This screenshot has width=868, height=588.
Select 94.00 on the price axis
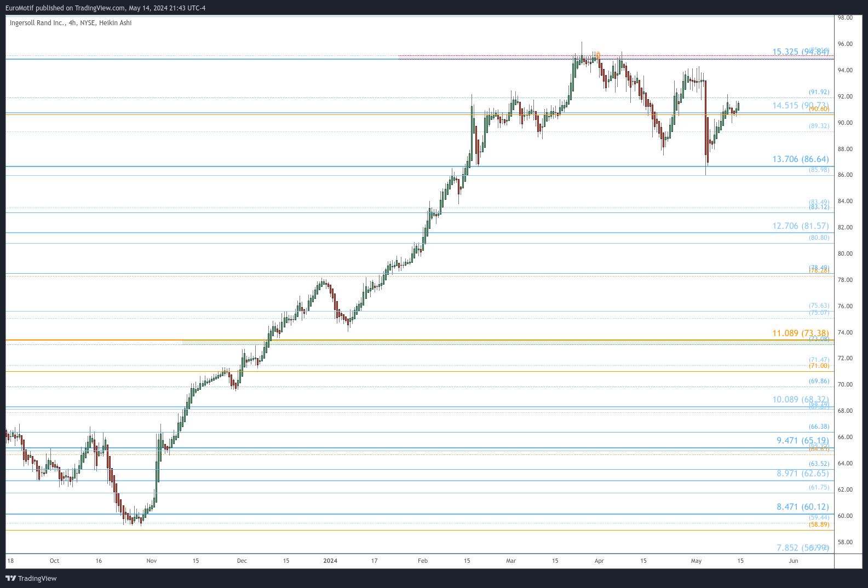click(x=845, y=70)
